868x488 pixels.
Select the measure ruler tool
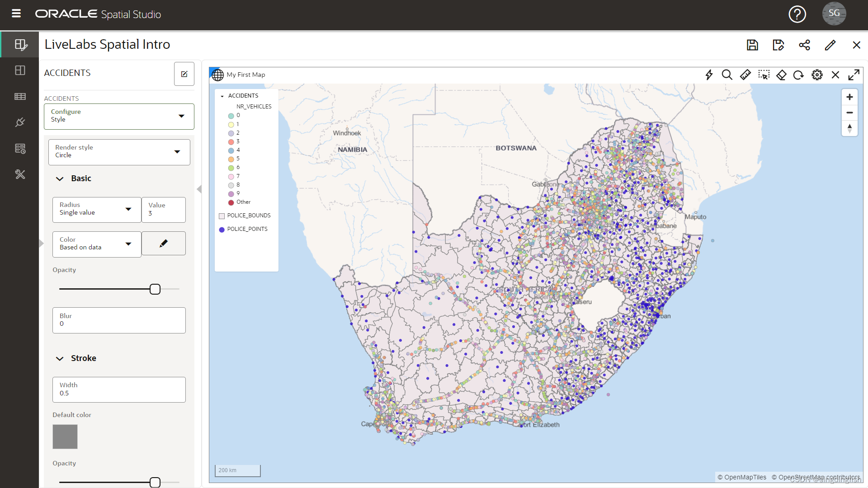point(745,75)
